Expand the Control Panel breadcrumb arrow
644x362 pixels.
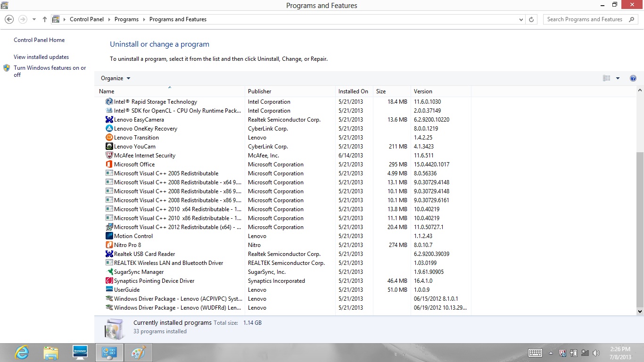click(109, 19)
